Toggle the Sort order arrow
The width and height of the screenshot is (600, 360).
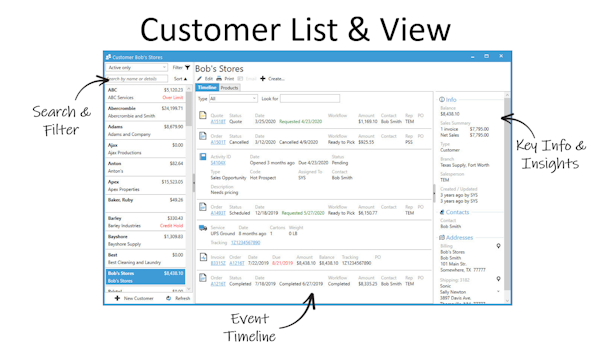tap(186, 79)
